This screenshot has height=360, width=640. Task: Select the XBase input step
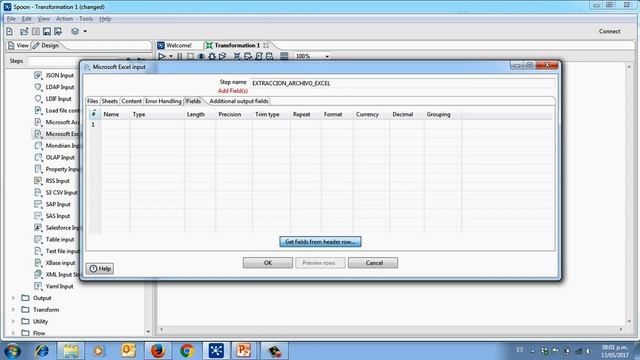click(55, 263)
